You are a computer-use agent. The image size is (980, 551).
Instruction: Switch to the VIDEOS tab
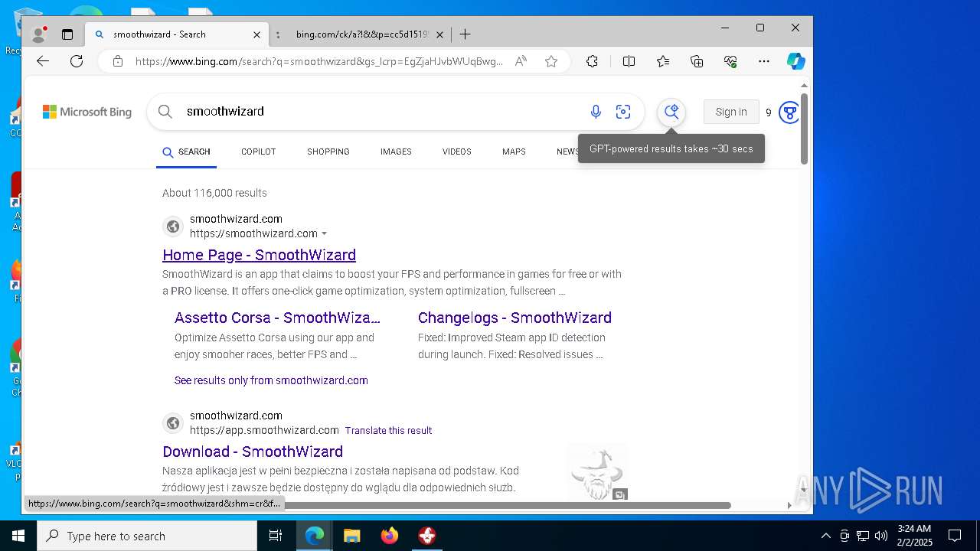click(456, 152)
